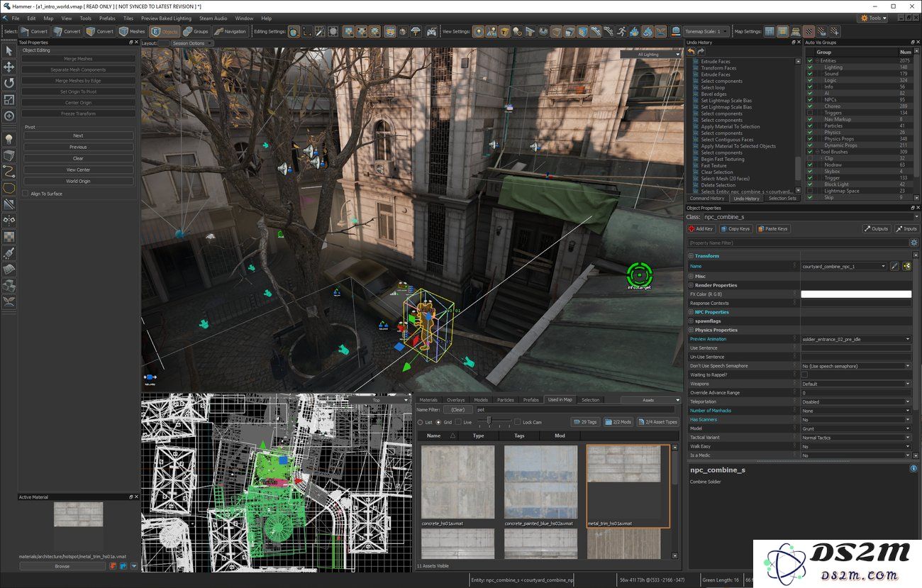Select the Paint brush tool in left toolbar

coord(9,253)
